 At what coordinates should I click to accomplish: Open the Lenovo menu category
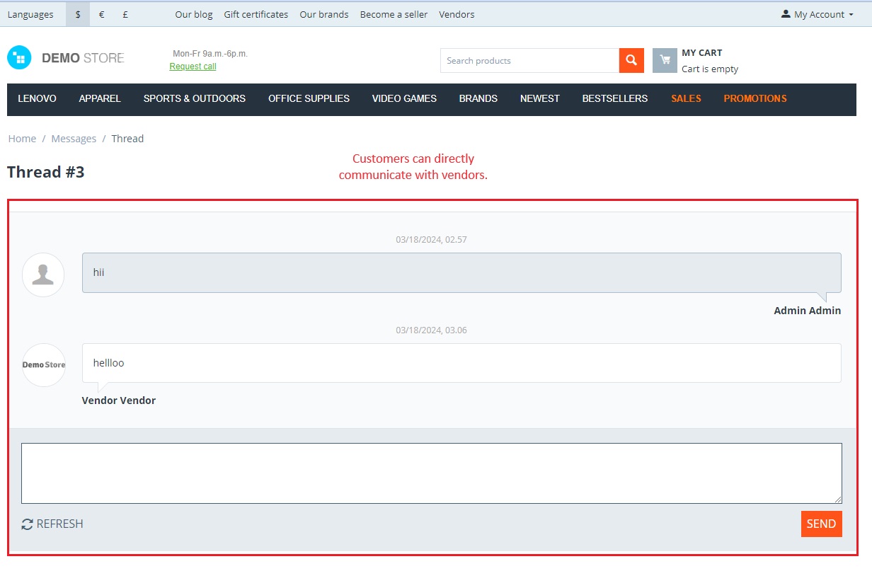(38, 98)
